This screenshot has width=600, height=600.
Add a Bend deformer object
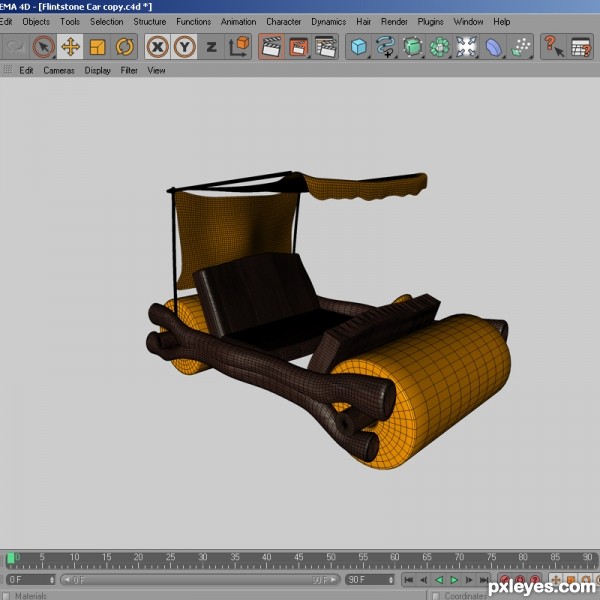(493, 47)
